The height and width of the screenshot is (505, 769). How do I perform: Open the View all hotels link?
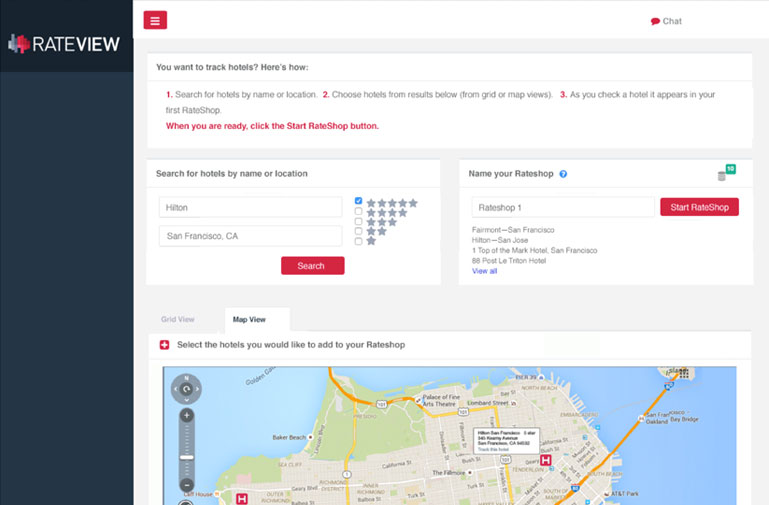pos(484,271)
